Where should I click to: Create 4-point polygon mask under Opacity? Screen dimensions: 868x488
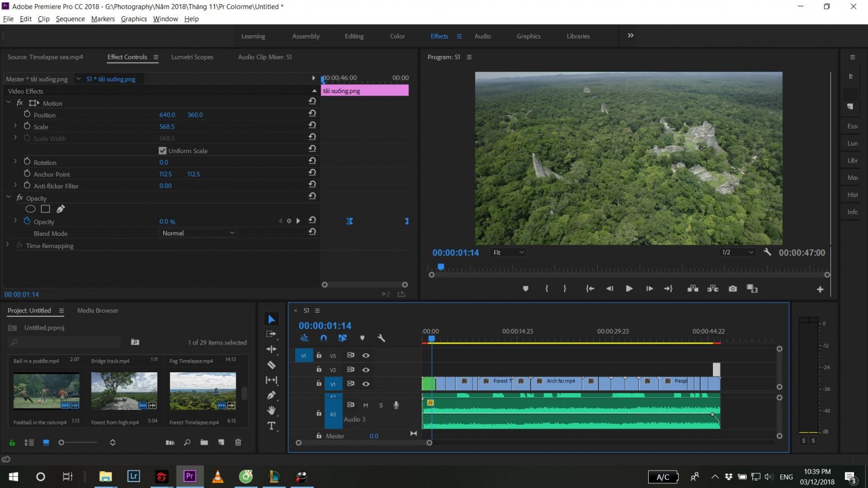[x=46, y=209]
